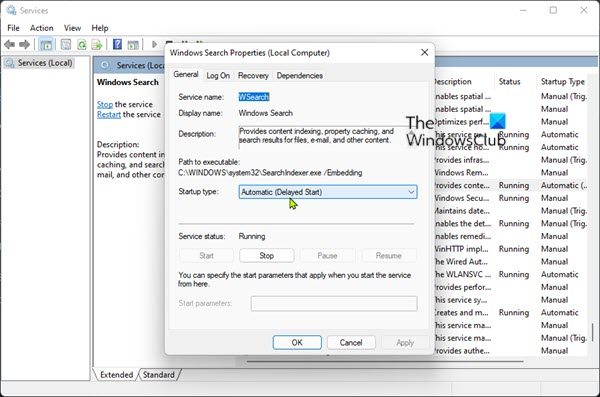Click the Apply button
Viewport: 600px width, 397px height.
point(405,342)
